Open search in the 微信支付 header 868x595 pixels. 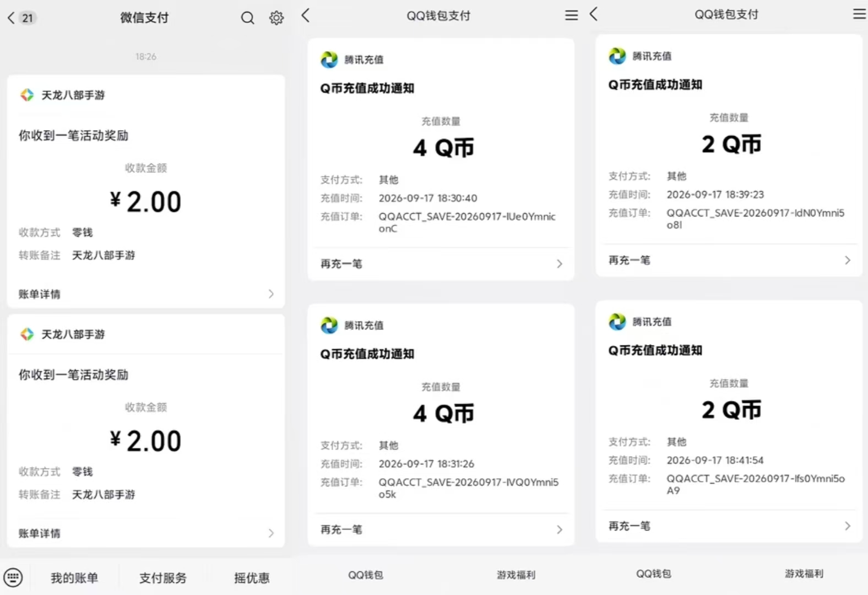point(248,18)
